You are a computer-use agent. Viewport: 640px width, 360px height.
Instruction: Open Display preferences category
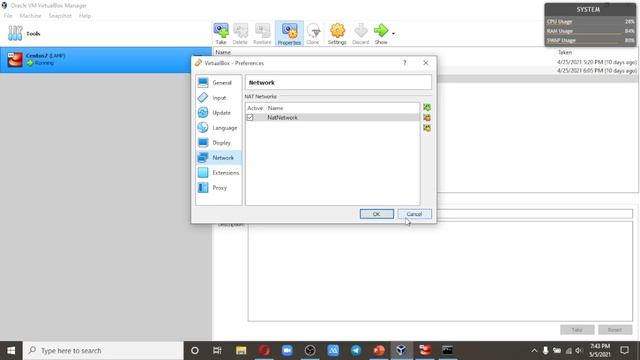point(218,142)
